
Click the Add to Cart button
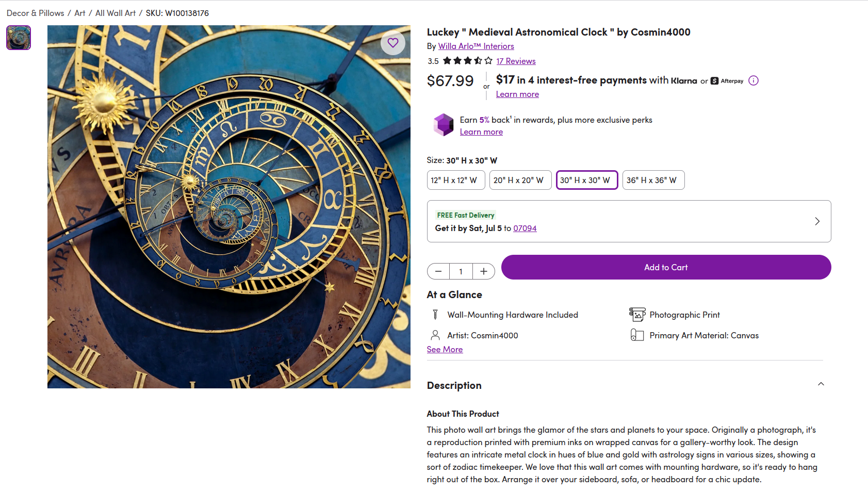coord(666,267)
